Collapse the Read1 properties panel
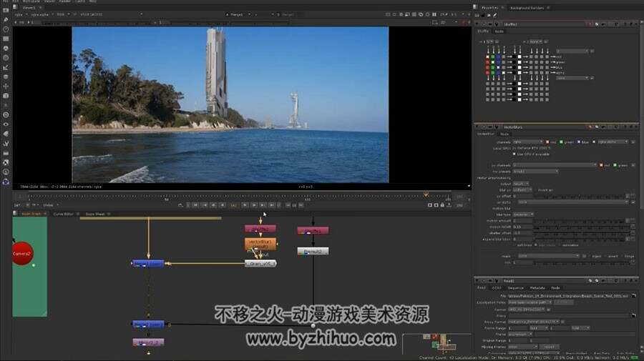This screenshot has width=644, height=361. 477,281
